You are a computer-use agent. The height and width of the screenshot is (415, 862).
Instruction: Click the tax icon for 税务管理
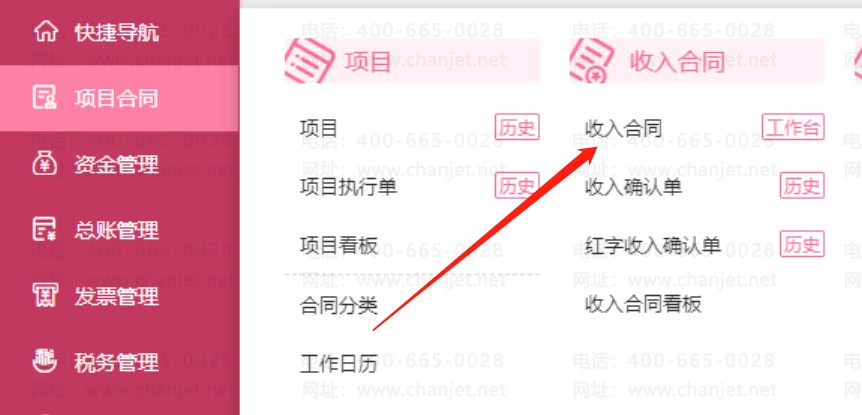[45, 362]
